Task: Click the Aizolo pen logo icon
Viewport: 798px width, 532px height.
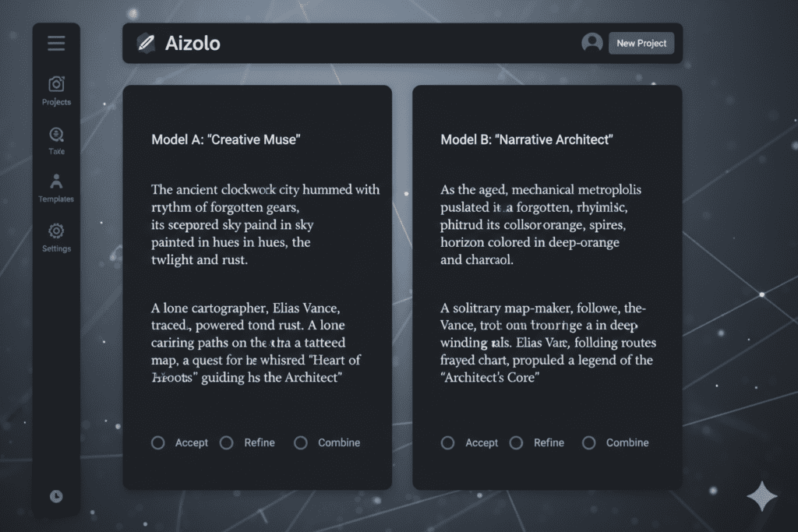Action: 146,44
